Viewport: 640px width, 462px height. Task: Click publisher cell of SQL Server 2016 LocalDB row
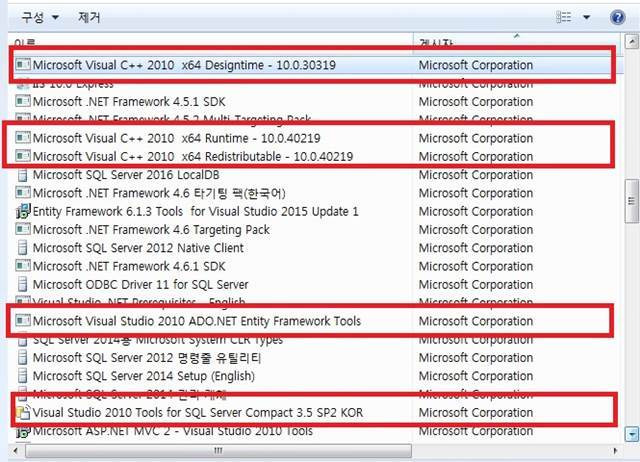pos(476,175)
